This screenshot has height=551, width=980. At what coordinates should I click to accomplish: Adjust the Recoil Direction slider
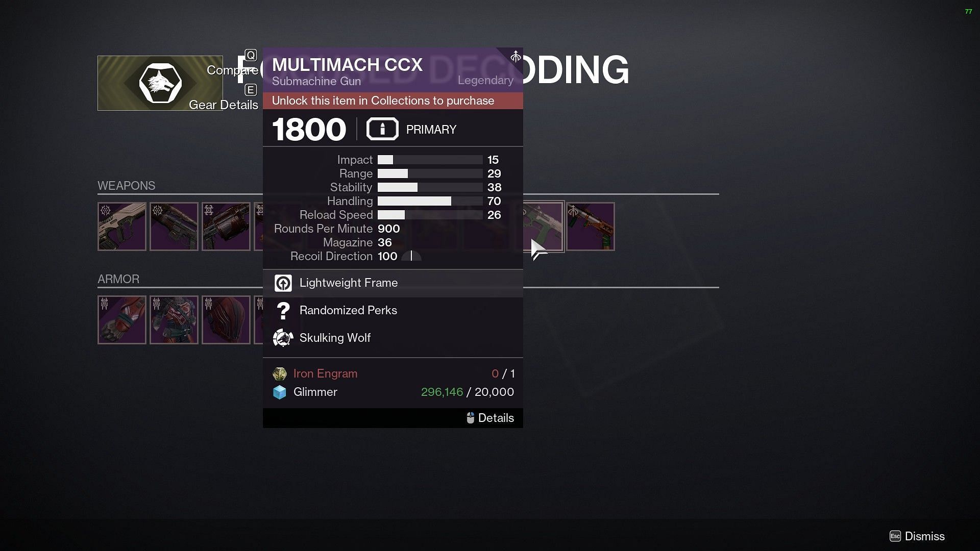(x=412, y=256)
